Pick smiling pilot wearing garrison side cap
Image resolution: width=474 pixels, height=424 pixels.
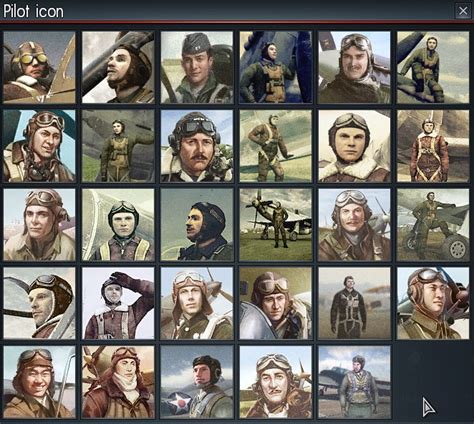pyautogui.click(x=197, y=67)
